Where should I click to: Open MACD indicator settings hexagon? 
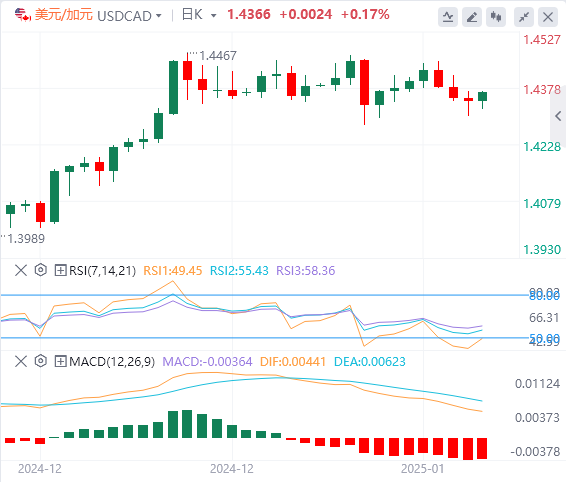(41, 361)
